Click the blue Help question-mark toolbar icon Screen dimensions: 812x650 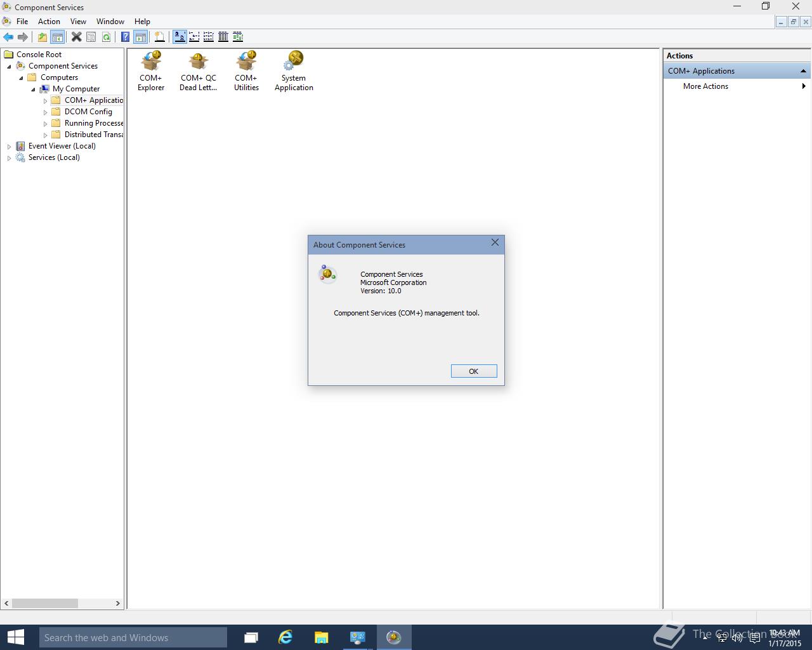126,37
